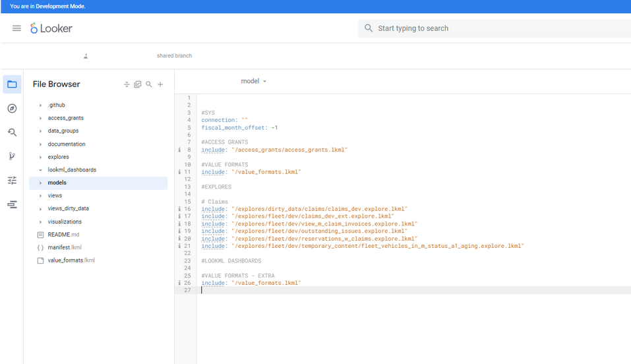Follow include link on line 17
The width and height of the screenshot is (631, 364).
[213, 216]
